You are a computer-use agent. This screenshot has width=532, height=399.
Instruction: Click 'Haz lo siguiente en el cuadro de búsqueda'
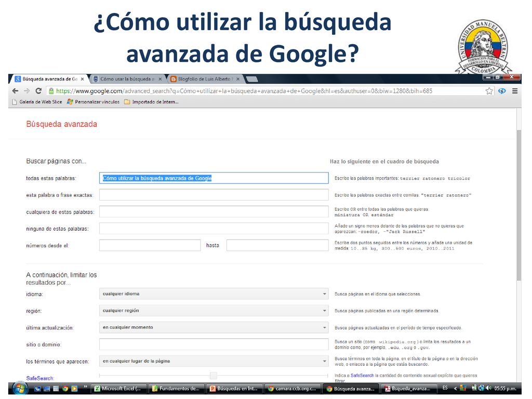pyautogui.click(x=384, y=162)
